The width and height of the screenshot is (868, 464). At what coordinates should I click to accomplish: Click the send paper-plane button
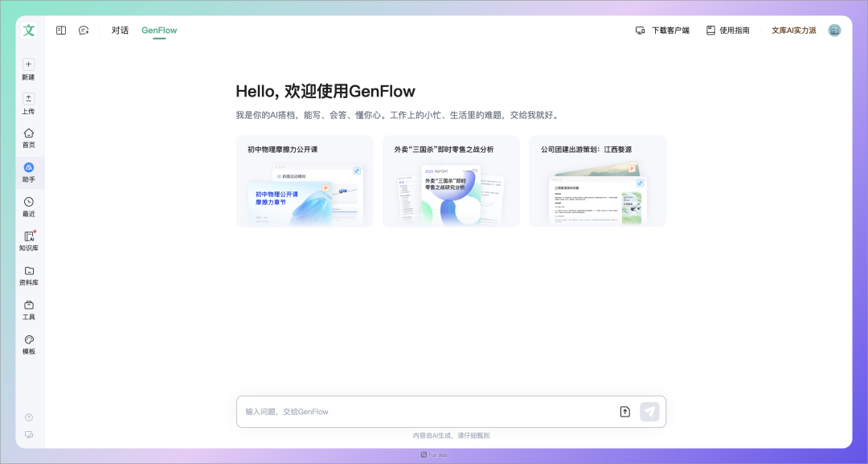coord(649,411)
